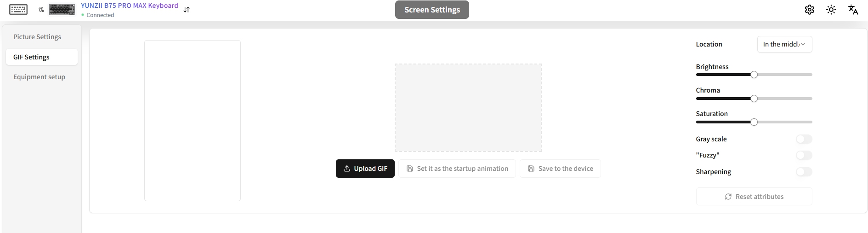Click the save icon on Save to the device

(531, 169)
